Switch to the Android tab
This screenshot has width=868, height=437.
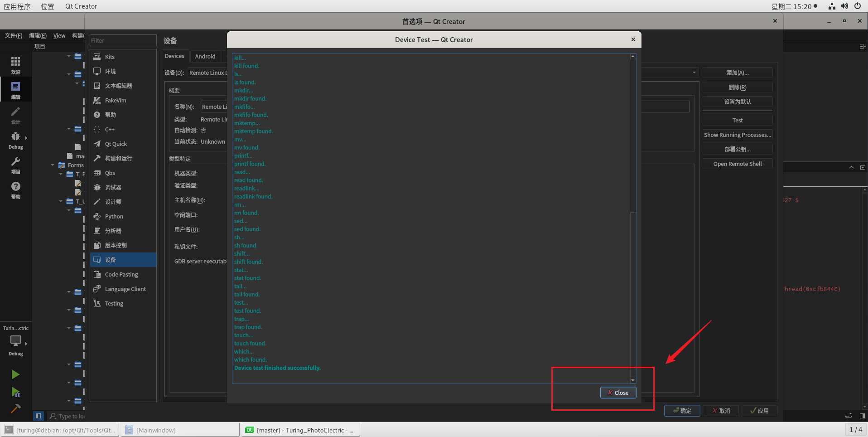205,56
